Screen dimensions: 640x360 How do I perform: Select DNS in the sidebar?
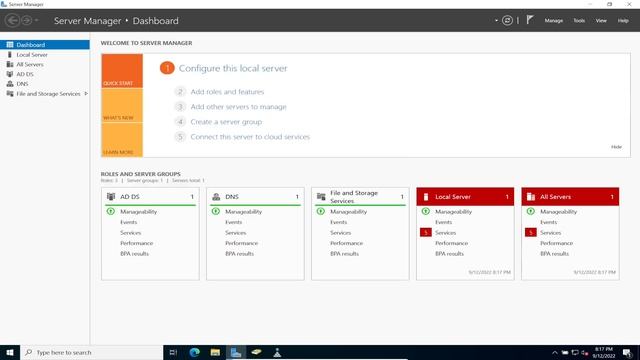pyautogui.click(x=45, y=84)
